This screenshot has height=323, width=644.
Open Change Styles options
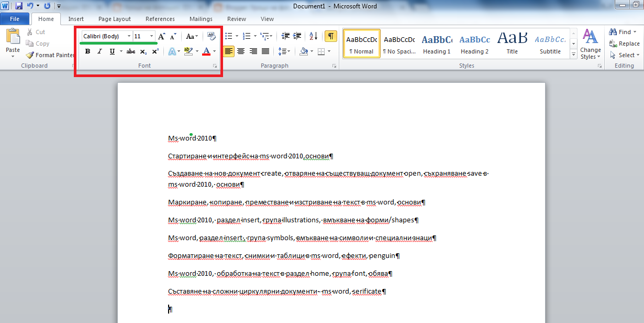pyautogui.click(x=591, y=44)
